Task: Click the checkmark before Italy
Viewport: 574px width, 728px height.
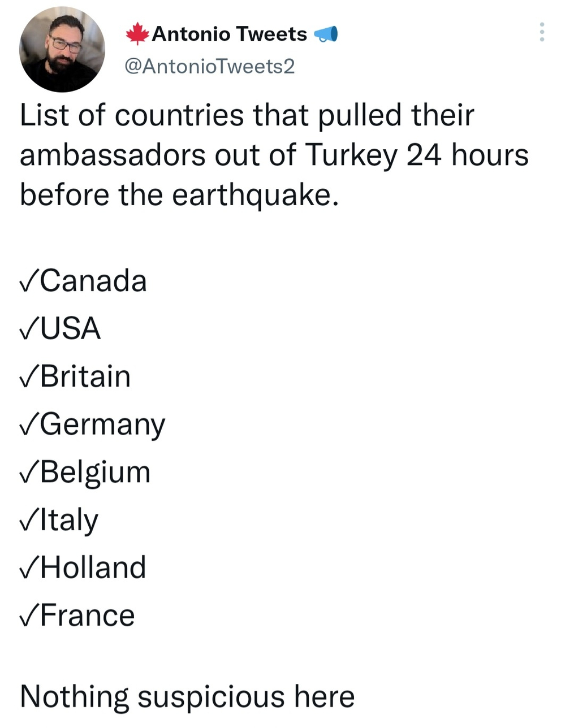Action: pyautogui.click(x=29, y=520)
